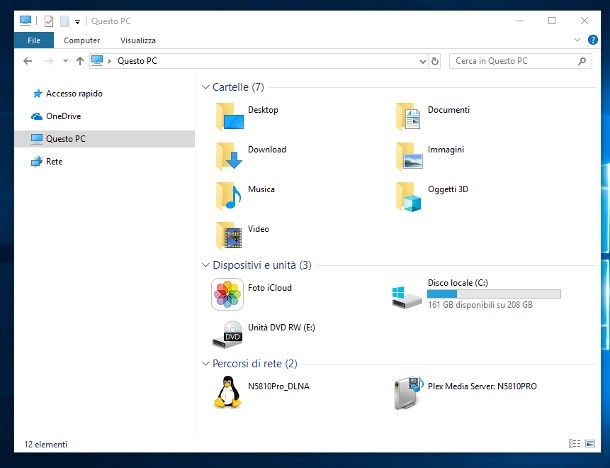Click the N5810Pro_DLNA label
Viewport: 610px width, 468px height.
[279, 387]
